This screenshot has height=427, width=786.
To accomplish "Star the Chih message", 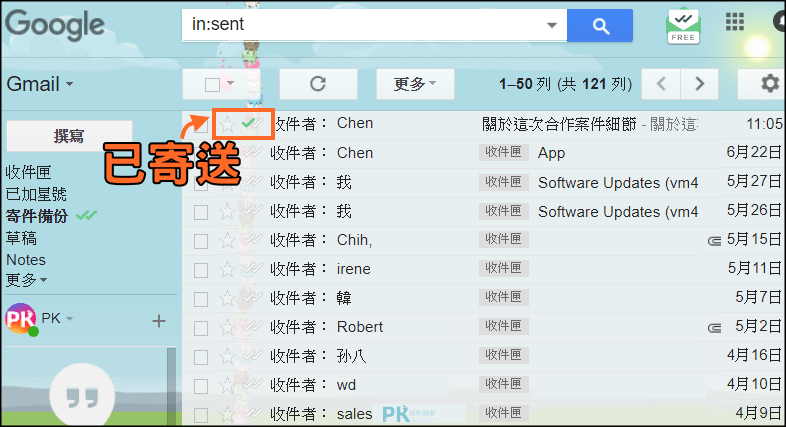I will click(x=227, y=241).
